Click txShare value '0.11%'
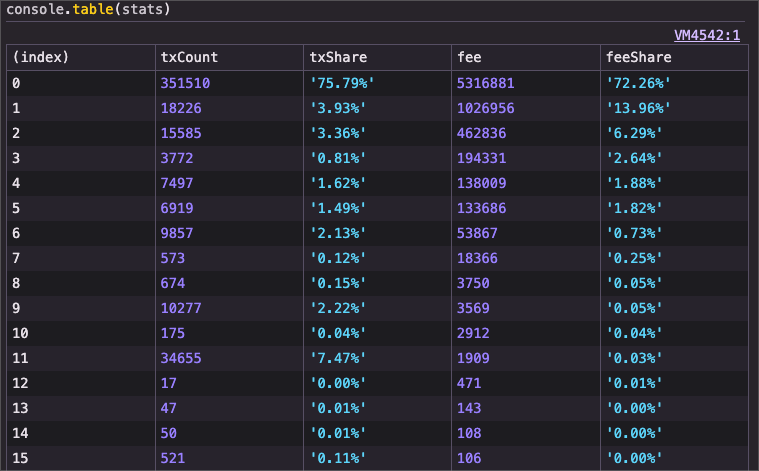The image size is (759, 471). tap(338, 458)
